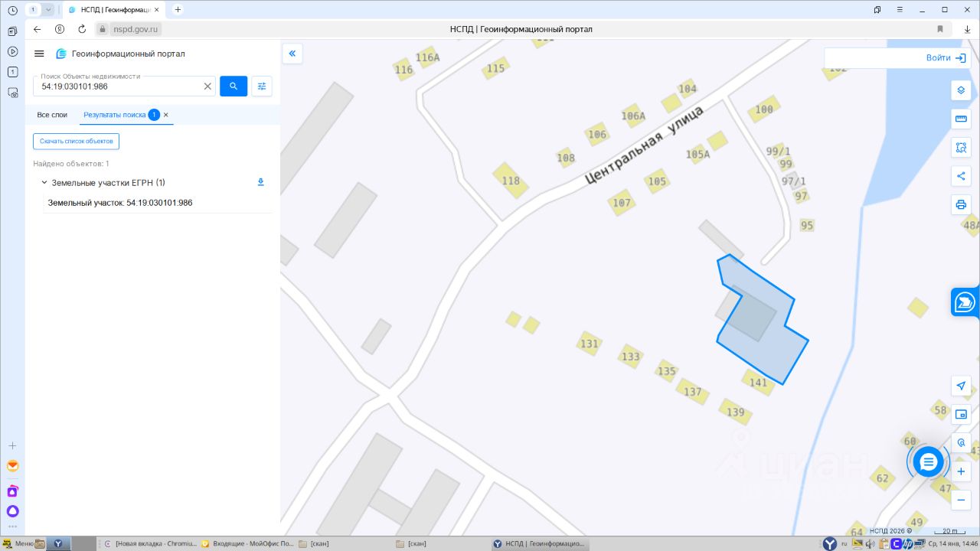Collapse the Земельные участки ЕГРН group
This screenshot has width=980, height=551.
[44, 183]
